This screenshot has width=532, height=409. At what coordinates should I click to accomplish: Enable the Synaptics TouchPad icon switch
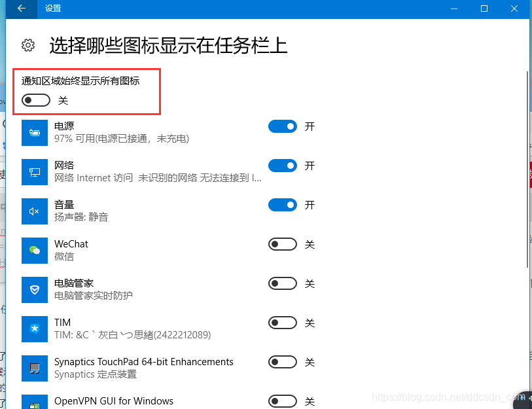point(283,362)
